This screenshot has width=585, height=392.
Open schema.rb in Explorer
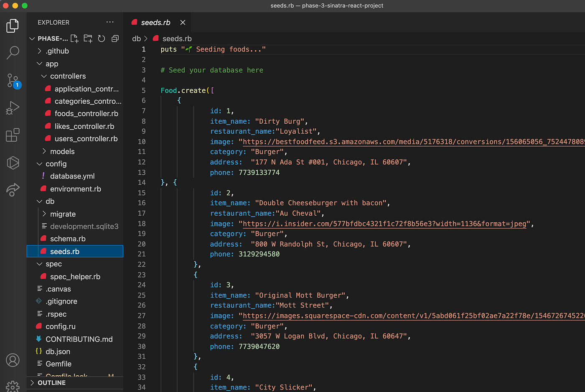coord(75,239)
